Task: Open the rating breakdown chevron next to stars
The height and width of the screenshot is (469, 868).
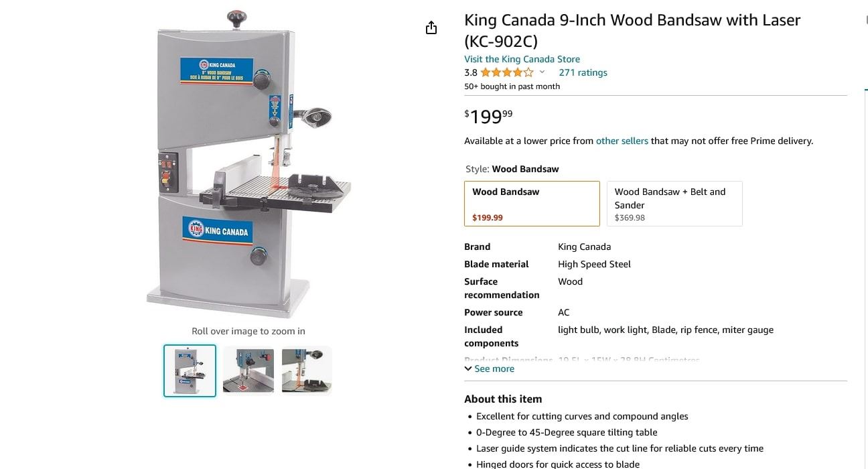Action: (542, 72)
